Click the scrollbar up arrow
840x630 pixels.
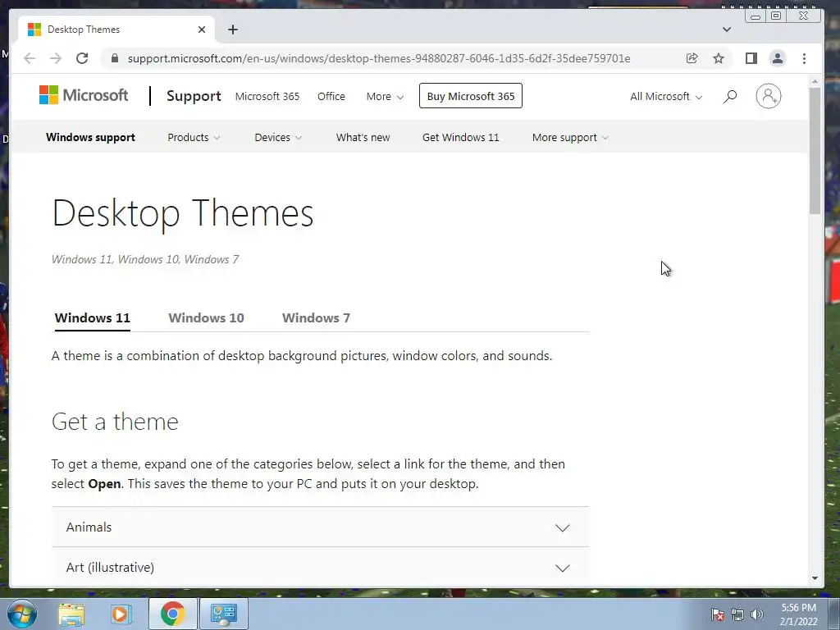click(815, 82)
